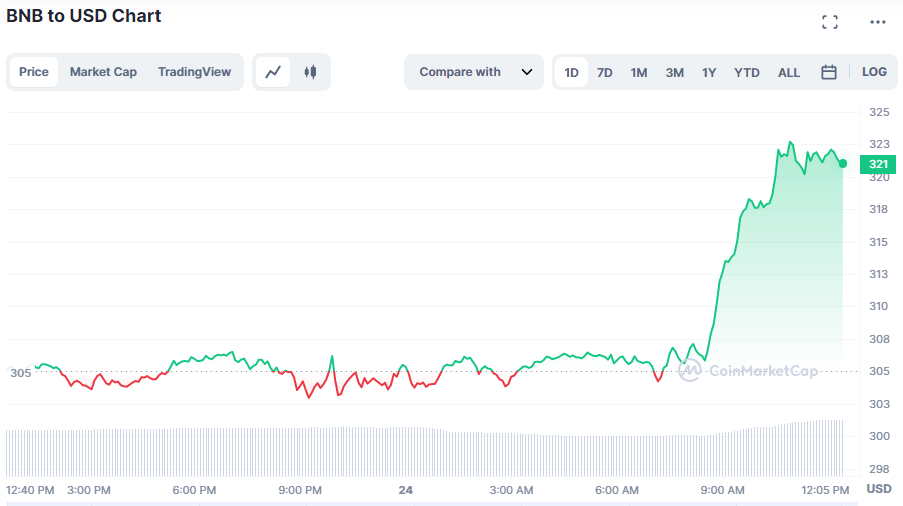Show the 1M price range
Screen dimensions: 903x506
tap(639, 72)
